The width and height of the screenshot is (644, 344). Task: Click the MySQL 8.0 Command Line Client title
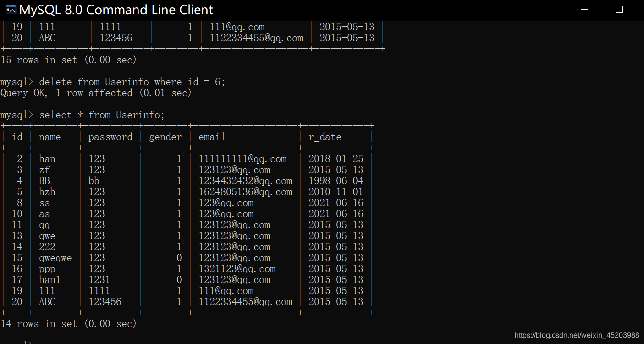tap(116, 10)
